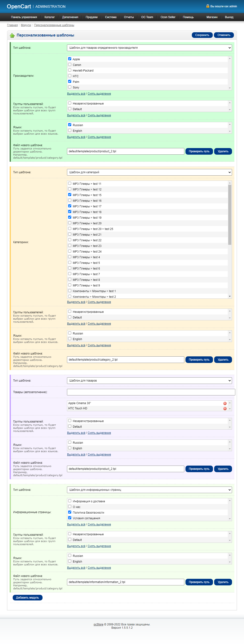Open the Система menu
Image resolution: width=244 pixels, height=644 pixels.
[111, 17]
